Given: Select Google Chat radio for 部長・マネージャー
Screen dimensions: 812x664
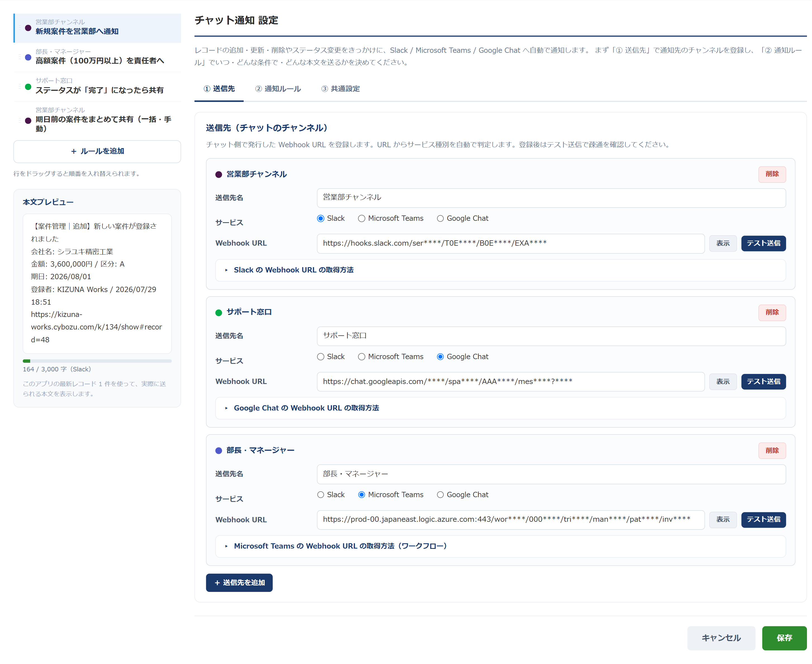Looking at the screenshot, I should pyautogui.click(x=440, y=495).
